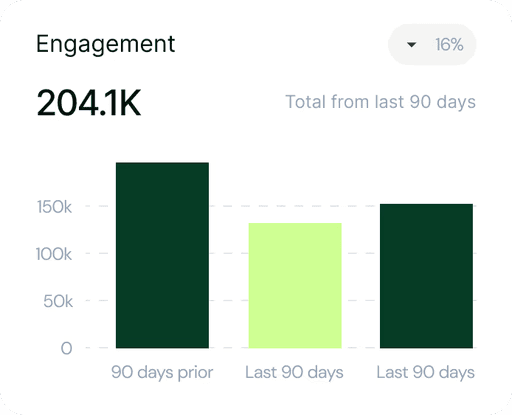The image size is (512, 415).
Task: Click the dashed 150k gridline between bars
Action: point(294,206)
